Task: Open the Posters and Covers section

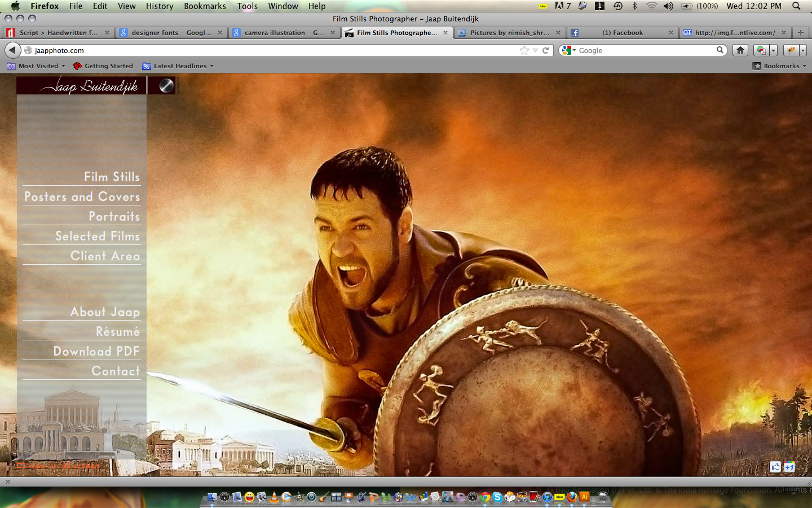Action: [x=82, y=196]
